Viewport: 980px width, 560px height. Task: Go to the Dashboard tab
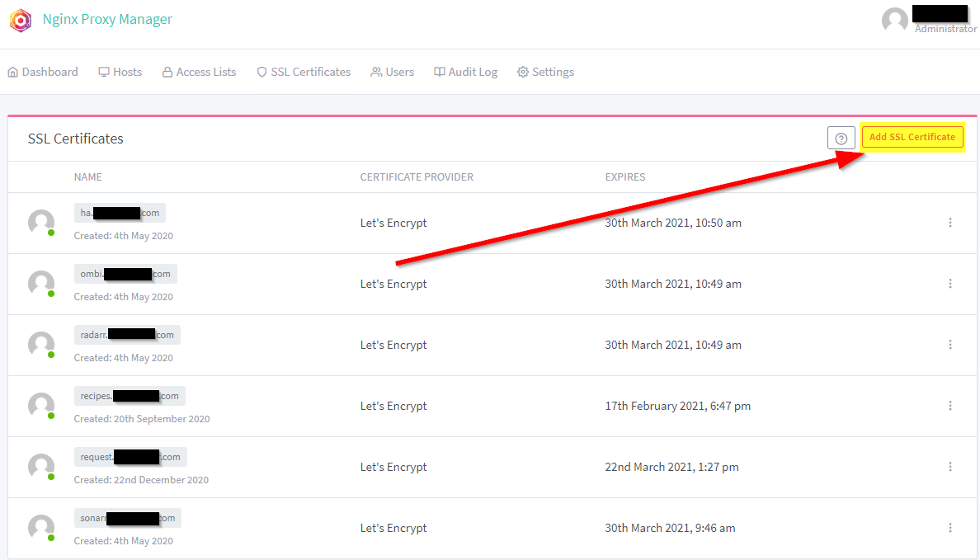click(43, 72)
